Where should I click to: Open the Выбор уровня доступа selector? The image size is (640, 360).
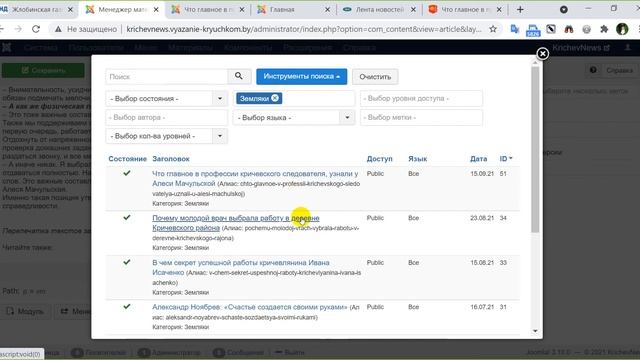point(421,98)
